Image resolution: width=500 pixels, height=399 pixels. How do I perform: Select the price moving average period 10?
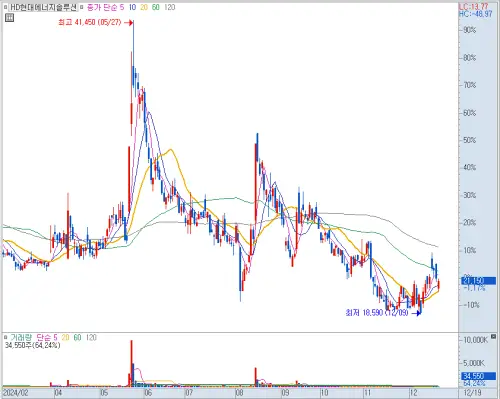[x=132, y=7]
